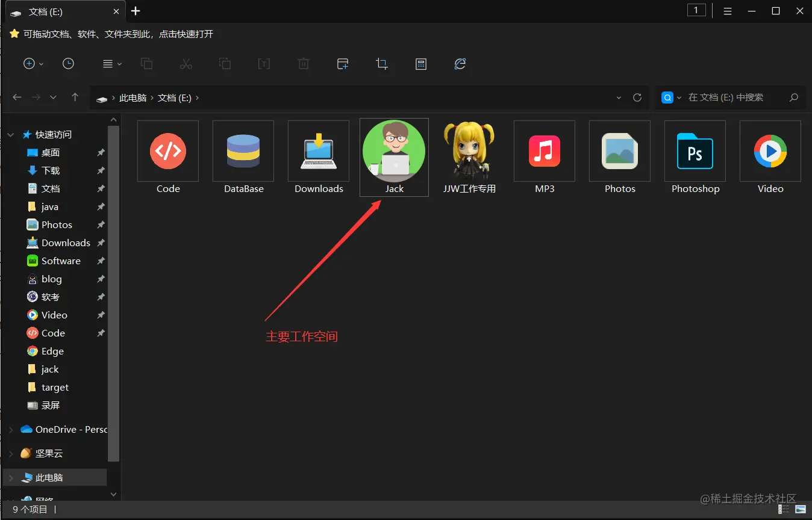Click 文档 (E:) in the breadcrumb path
Screen dimensions: 812x520
coord(175,97)
